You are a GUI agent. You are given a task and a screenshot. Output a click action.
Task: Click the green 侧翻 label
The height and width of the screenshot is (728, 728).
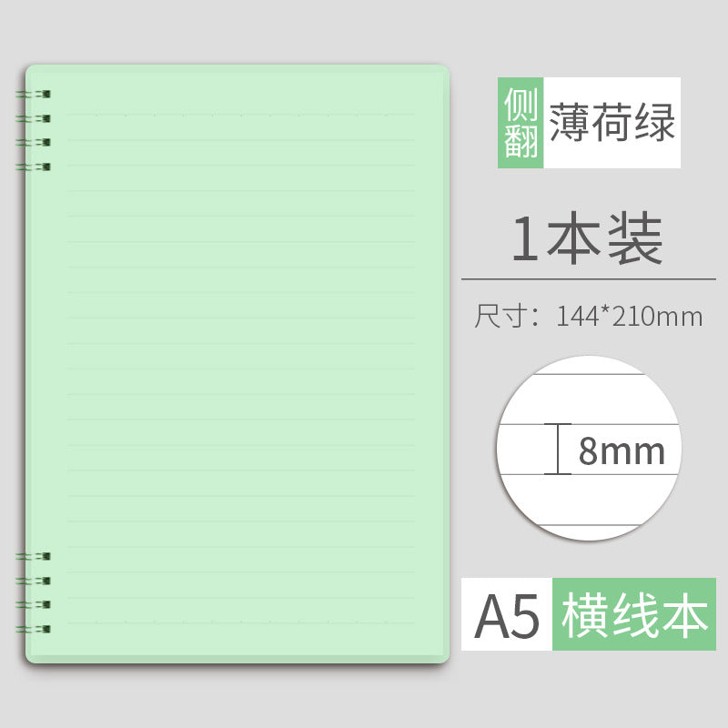(521, 123)
